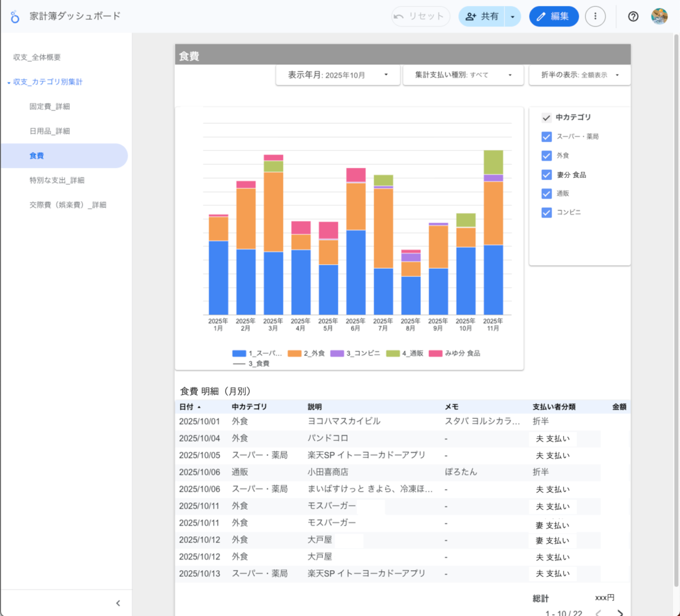Go to previous page of table

coord(598,613)
